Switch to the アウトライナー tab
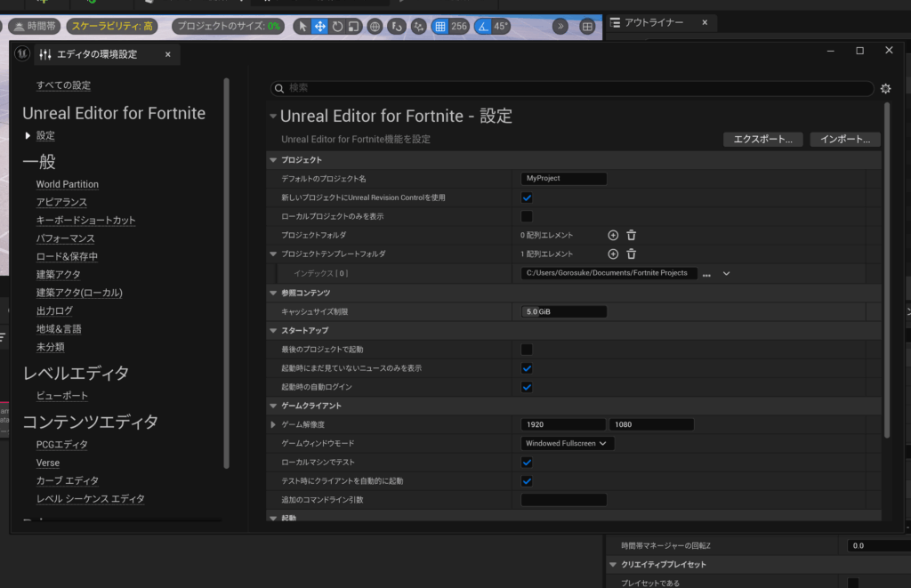911x588 pixels. [654, 22]
